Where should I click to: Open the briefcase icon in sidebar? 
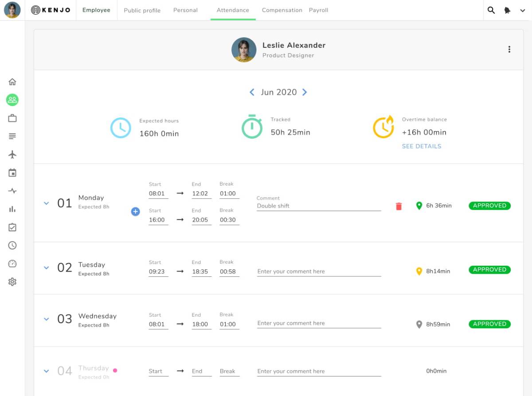(12, 118)
